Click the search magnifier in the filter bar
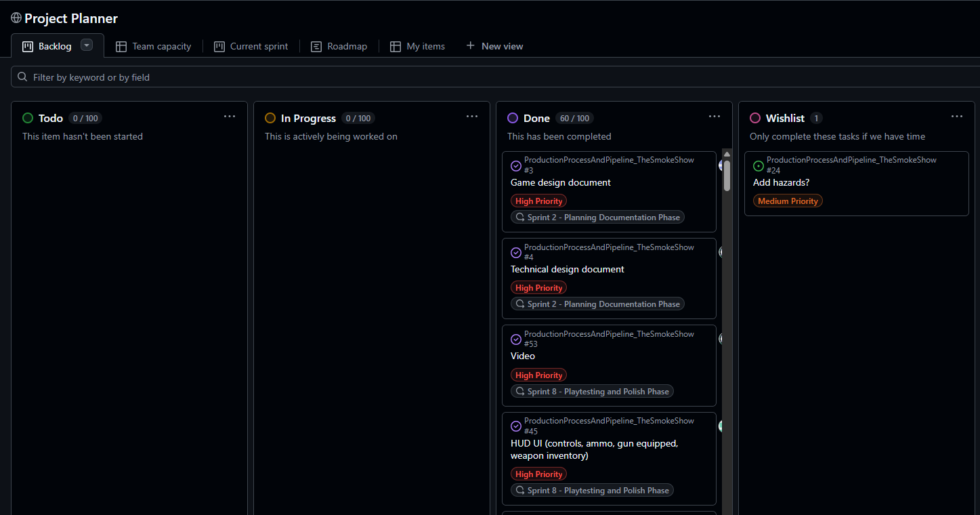Viewport: 980px width, 515px height. pos(22,77)
